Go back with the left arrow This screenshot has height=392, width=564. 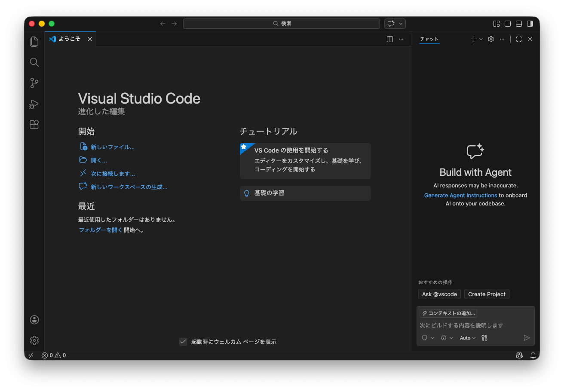(x=163, y=24)
